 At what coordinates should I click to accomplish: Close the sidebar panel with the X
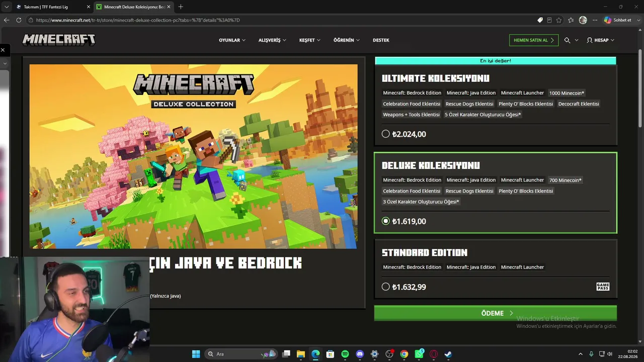(x=3, y=50)
